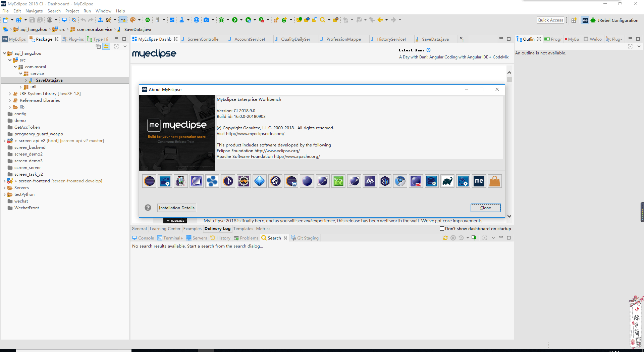Click the Installation Details button
The height and width of the screenshot is (352, 644).
pos(176,208)
